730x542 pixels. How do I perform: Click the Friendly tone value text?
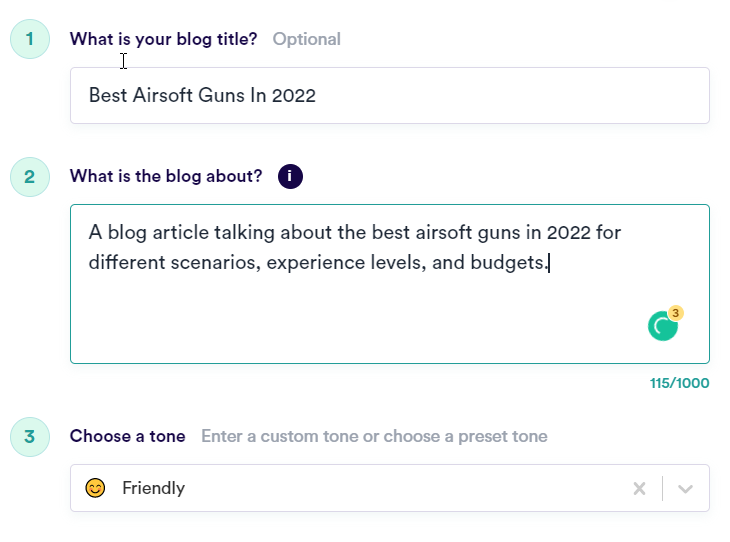pos(153,488)
